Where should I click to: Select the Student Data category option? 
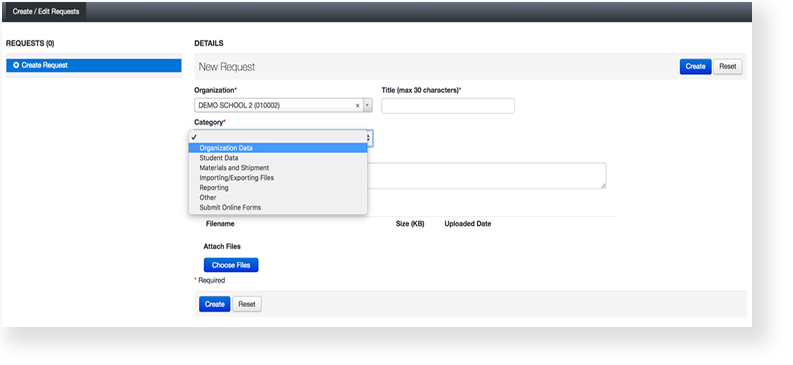[278, 158]
